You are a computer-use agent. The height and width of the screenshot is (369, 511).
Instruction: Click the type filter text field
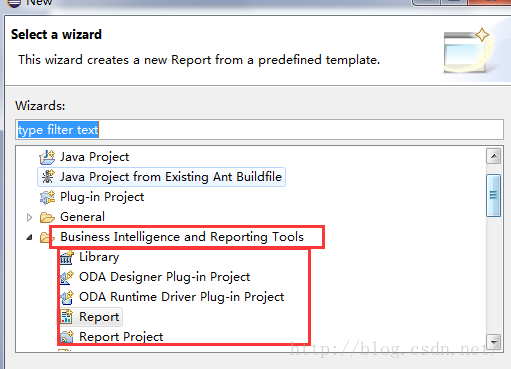[259, 130]
